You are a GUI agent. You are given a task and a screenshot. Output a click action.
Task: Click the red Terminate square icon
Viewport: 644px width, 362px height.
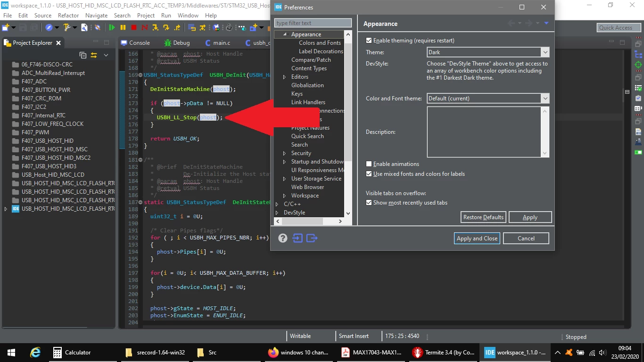[134, 28]
